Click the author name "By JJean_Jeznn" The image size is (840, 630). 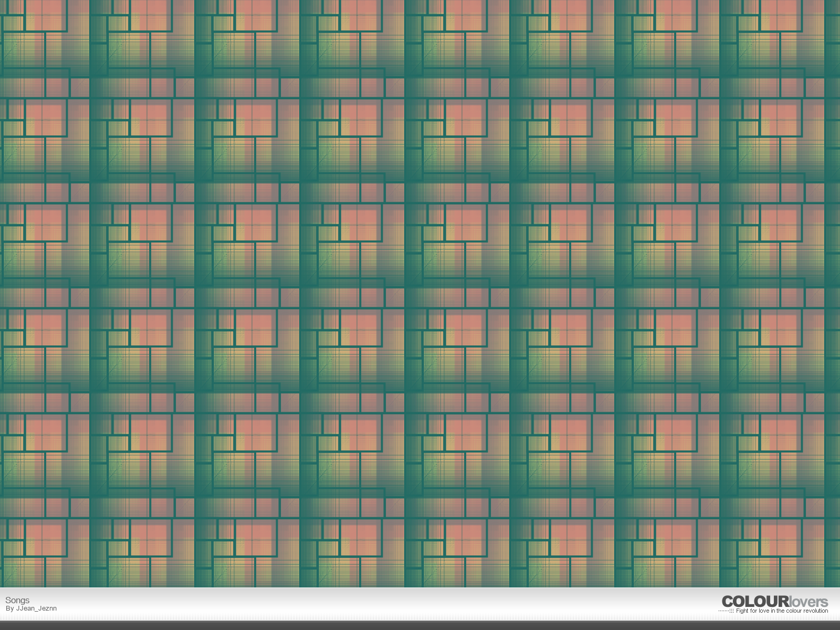click(31, 608)
